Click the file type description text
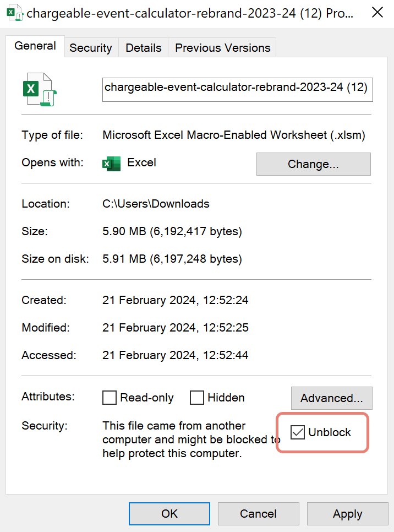 (234, 135)
